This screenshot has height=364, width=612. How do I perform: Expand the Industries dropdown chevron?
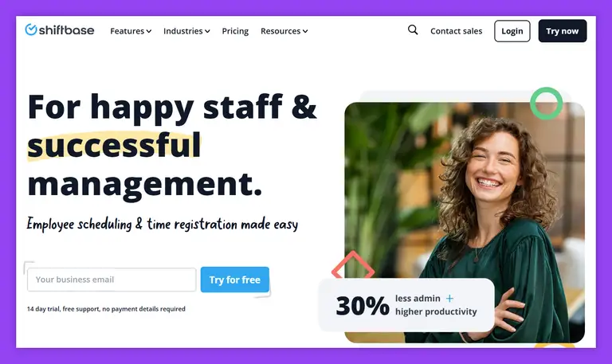pos(207,31)
